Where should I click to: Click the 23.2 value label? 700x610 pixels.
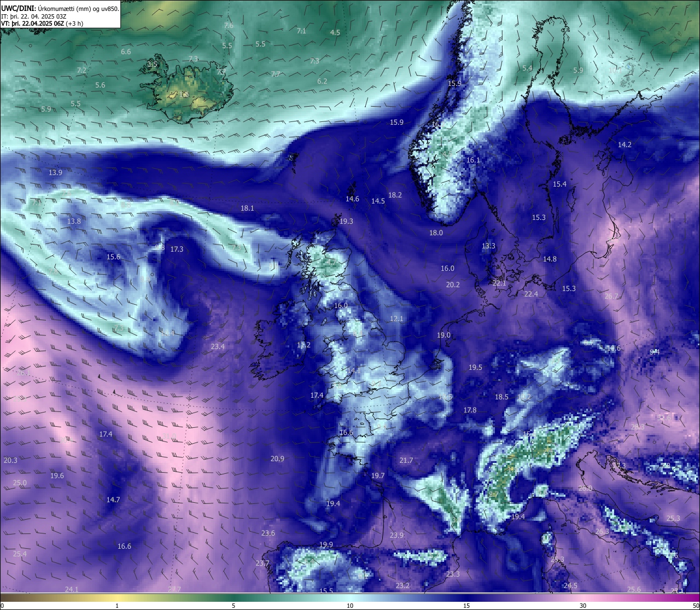pos(402,586)
